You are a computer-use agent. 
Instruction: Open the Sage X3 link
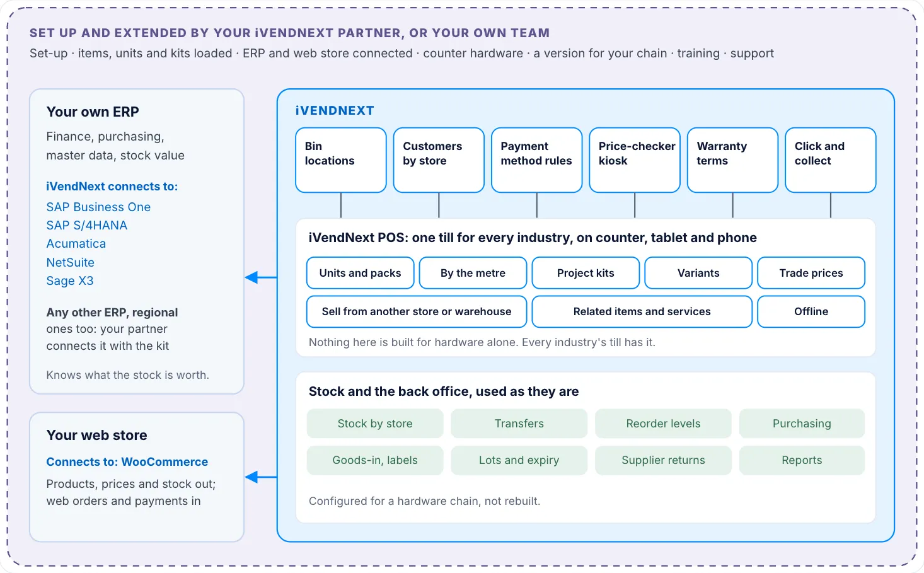click(70, 281)
